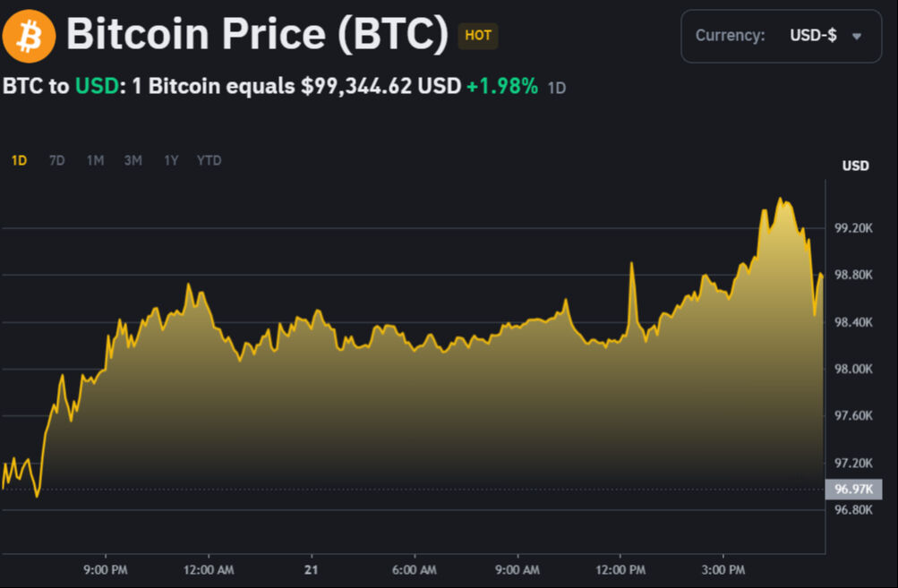Click the currency dropdown arrow

858,37
